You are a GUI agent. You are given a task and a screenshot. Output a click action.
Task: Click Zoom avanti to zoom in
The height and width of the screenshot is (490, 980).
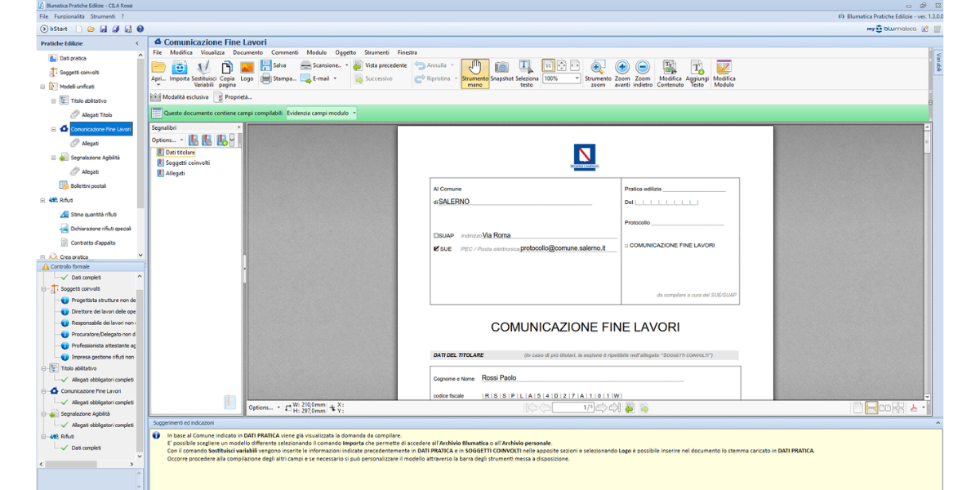pyautogui.click(x=622, y=71)
